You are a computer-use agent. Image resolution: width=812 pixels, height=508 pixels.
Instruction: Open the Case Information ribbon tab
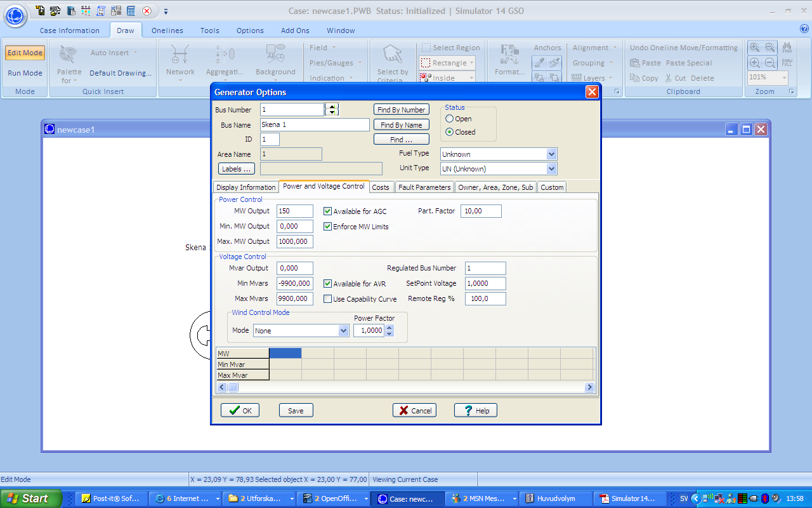(70, 30)
